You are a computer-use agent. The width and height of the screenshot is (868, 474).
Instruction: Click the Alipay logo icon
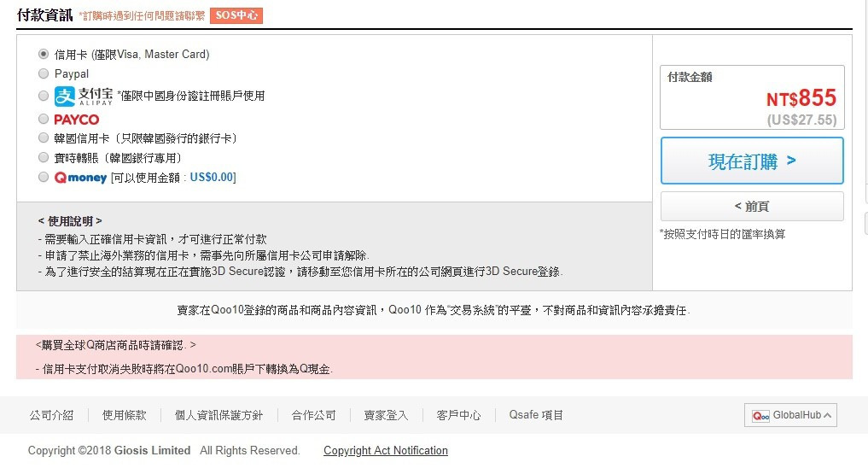(64, 97)
